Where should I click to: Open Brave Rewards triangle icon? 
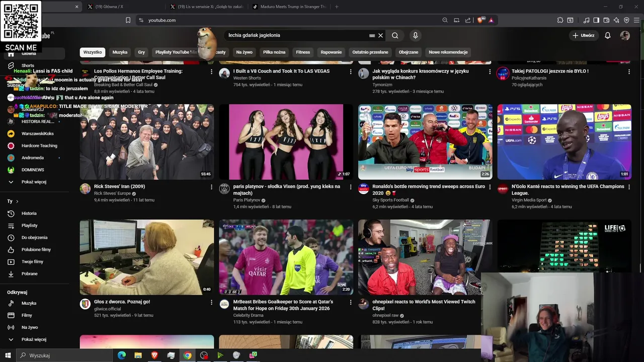[x=491, y=20]
